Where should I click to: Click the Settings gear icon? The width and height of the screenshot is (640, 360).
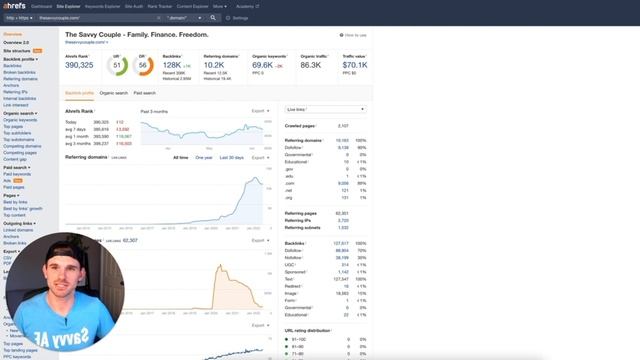click(228, 18)
